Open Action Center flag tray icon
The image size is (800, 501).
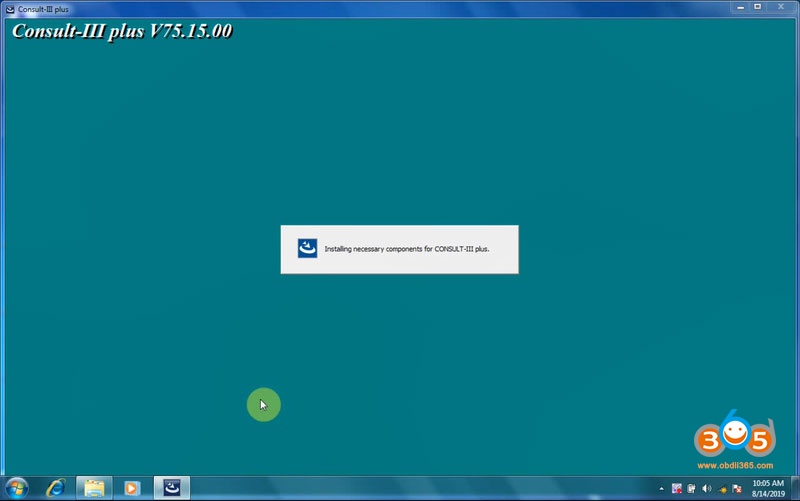(737, 489)
